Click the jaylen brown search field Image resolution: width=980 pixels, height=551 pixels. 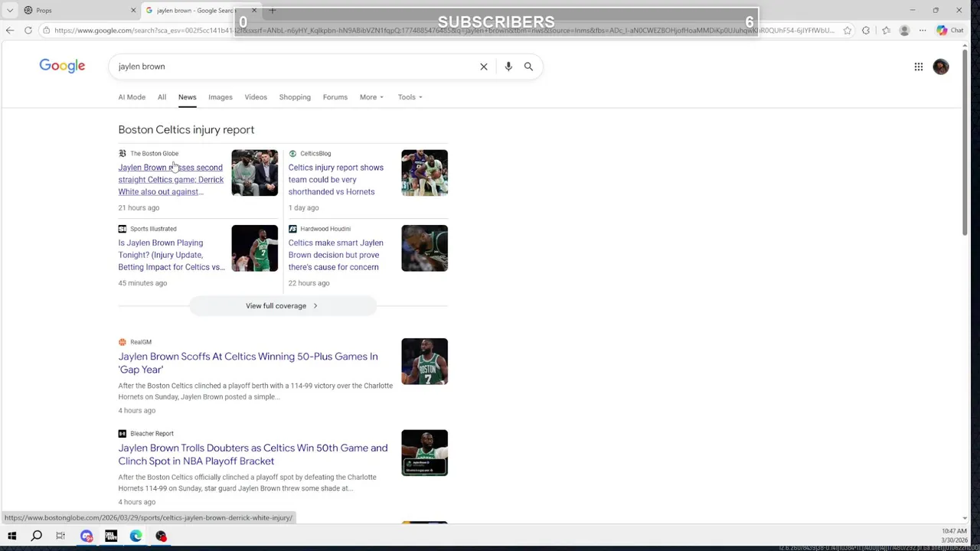(295, 67)
